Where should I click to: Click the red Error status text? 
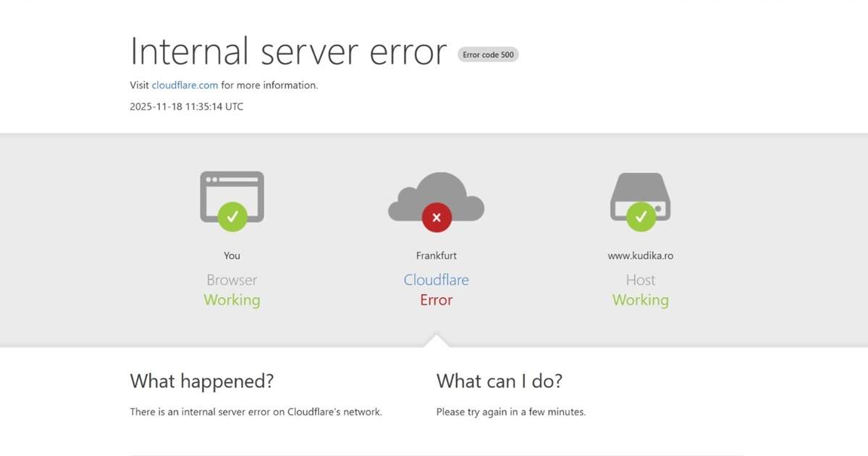pyautogui.click(x=436, y=300)
